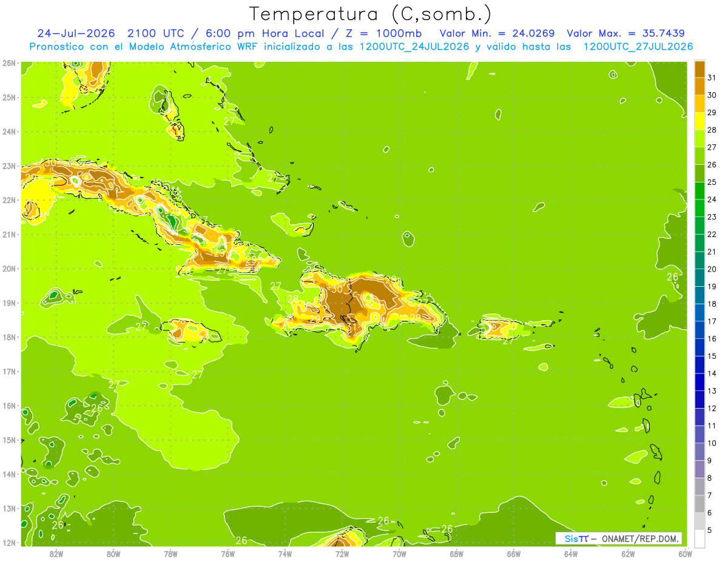Click contour label 30 over western Cuba

pos(50,163)
